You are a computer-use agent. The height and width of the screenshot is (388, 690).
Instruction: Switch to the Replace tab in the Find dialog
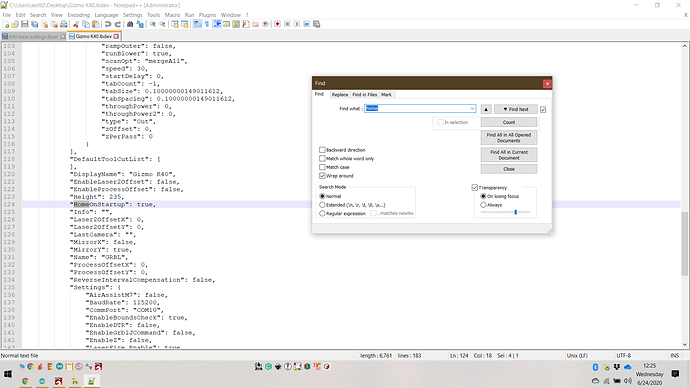(x=340, y=95)
